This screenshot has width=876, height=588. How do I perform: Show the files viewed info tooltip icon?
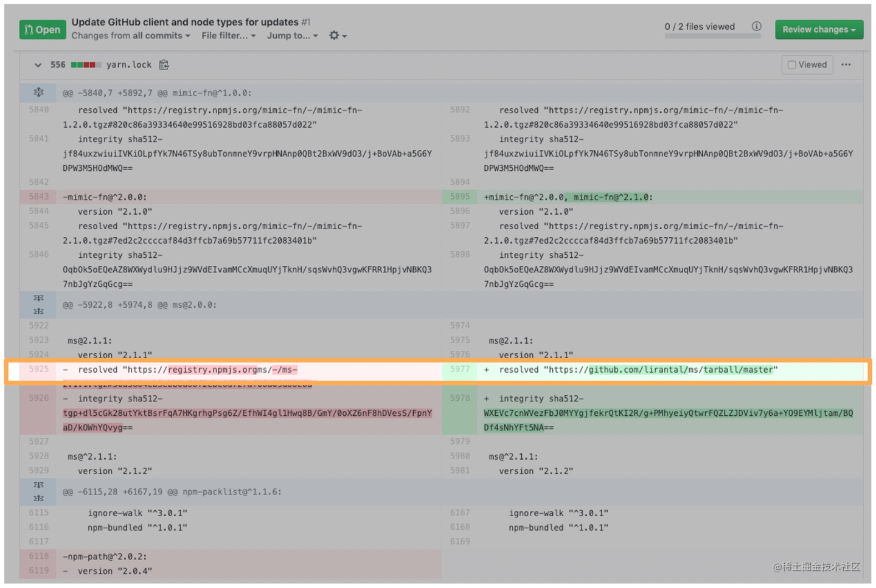pos(756,26)
